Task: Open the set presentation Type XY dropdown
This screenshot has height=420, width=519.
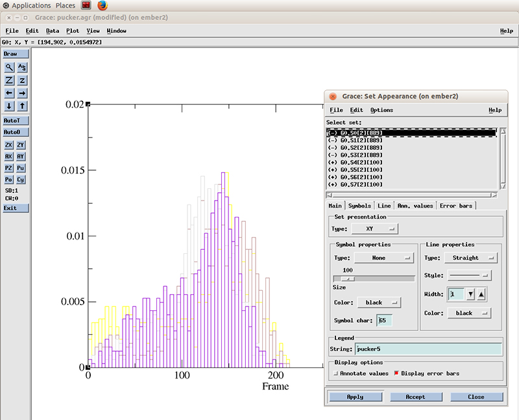Action: tap(375, 229)
